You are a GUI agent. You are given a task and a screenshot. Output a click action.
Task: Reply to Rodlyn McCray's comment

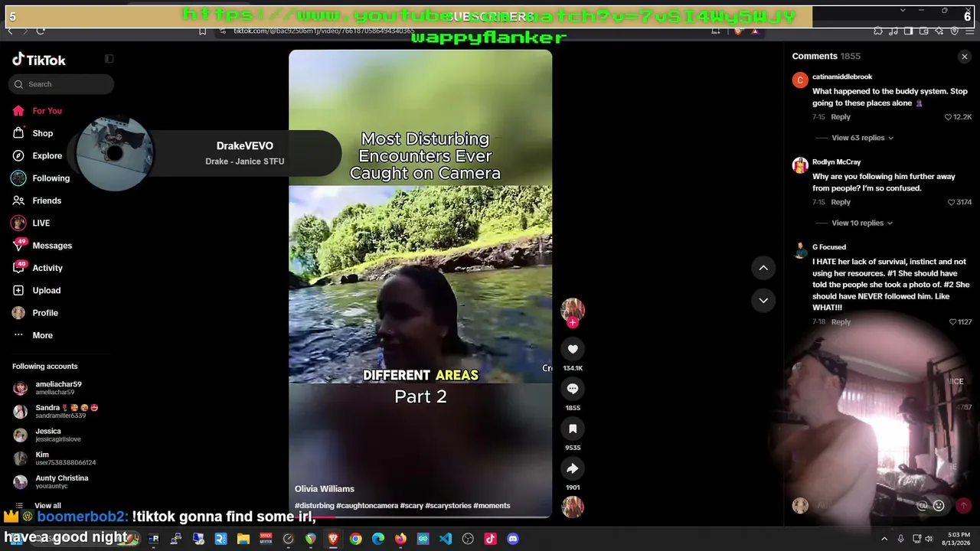841,202
